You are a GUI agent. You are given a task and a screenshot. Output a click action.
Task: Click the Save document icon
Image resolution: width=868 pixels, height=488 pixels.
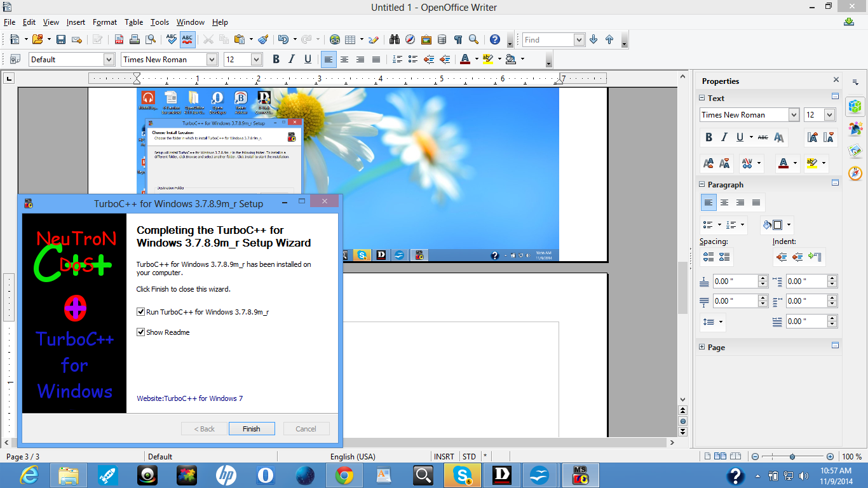pyautogui.click(x=61, y=39)
